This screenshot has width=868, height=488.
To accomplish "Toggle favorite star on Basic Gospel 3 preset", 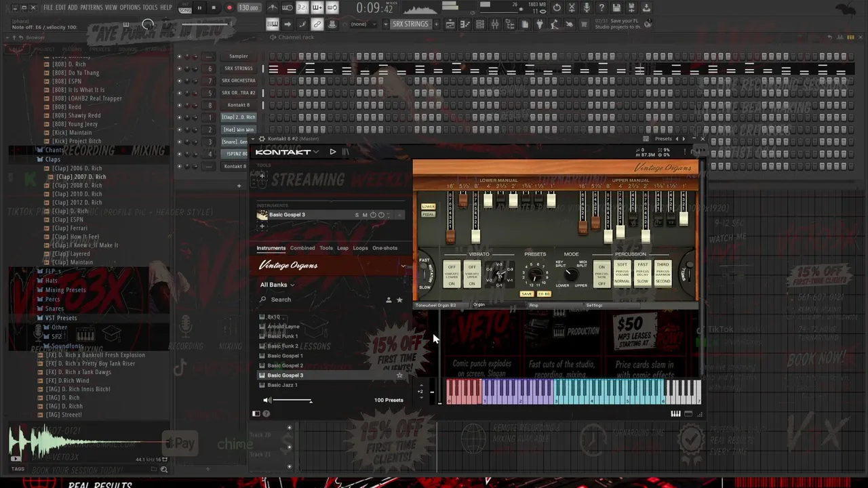I will point(399,375).
